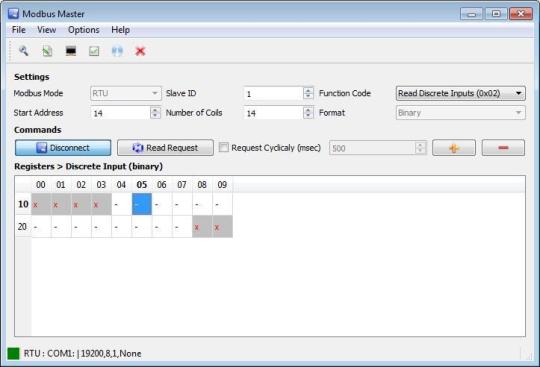The height and width of the screenshot is (367, 540).
Task: Select column header 05
Action: pyautogui.click(x=142, y=185)
